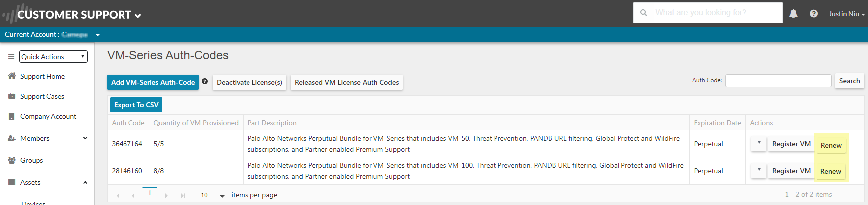The width and height of the screenshot is (868, 205).
Task: Expand the Members sidebar section
Action: pos(85,138)
